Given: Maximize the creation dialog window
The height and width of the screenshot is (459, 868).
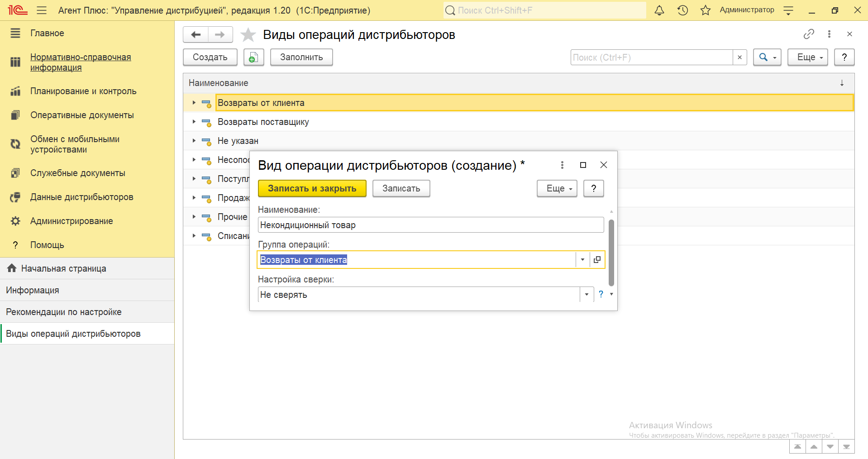Looking at the screenshot, I should 583,165.
